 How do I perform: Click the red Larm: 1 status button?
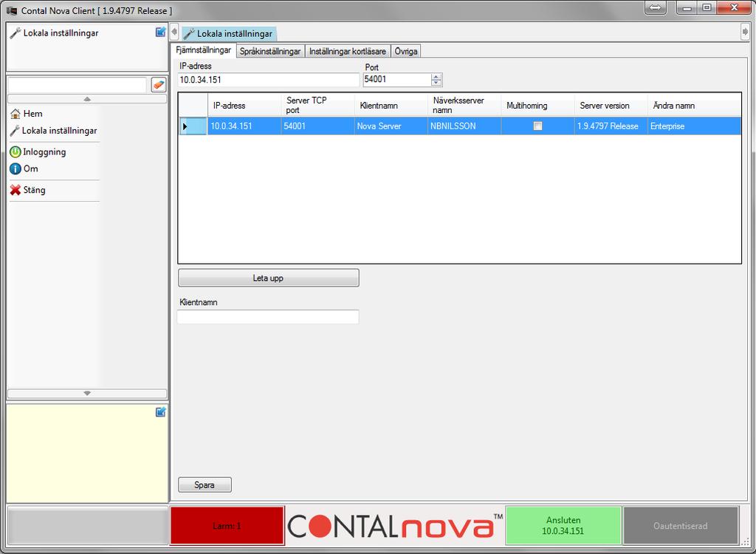pos(227,526)
